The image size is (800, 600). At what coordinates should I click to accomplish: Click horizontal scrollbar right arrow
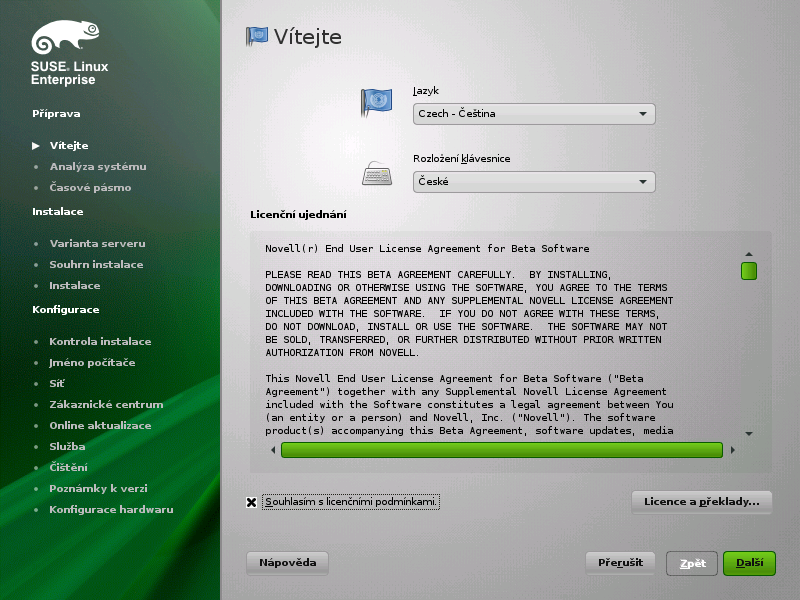click(x=733, y=450)
